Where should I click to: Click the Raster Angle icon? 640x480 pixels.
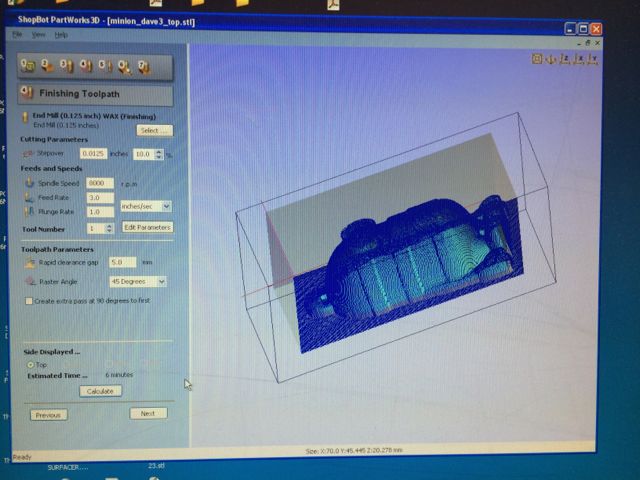(30, 281)
